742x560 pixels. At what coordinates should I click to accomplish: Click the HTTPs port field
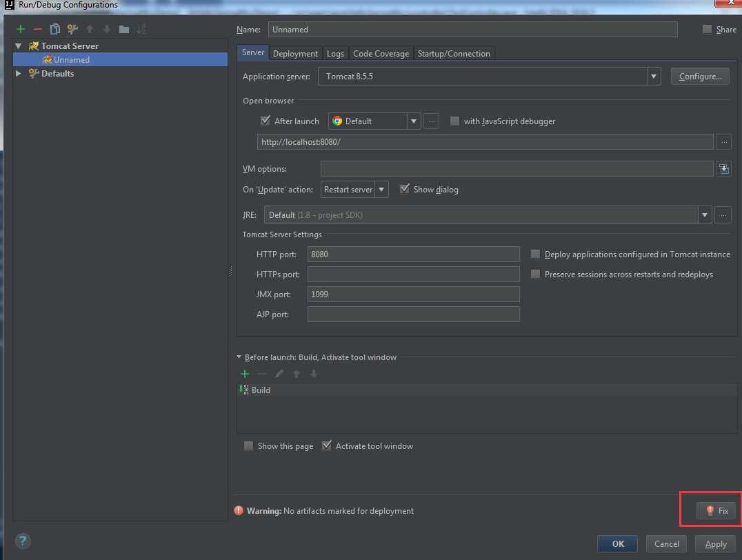414,274
